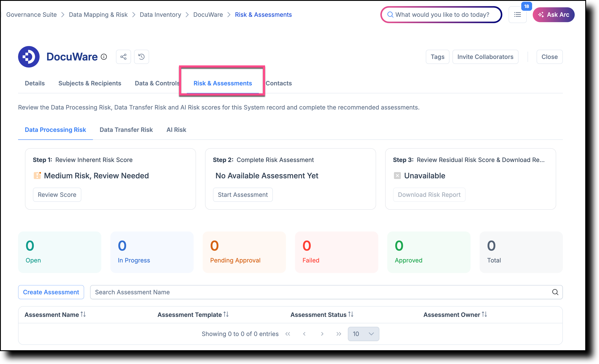Click the Ask Arc button
Screen dimensions: 599x364
pyautogui.click(x=554, y=15)
